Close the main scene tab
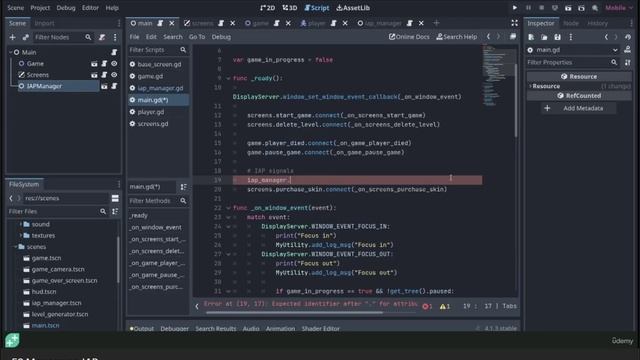640x360 pixels. pos(171,23)
